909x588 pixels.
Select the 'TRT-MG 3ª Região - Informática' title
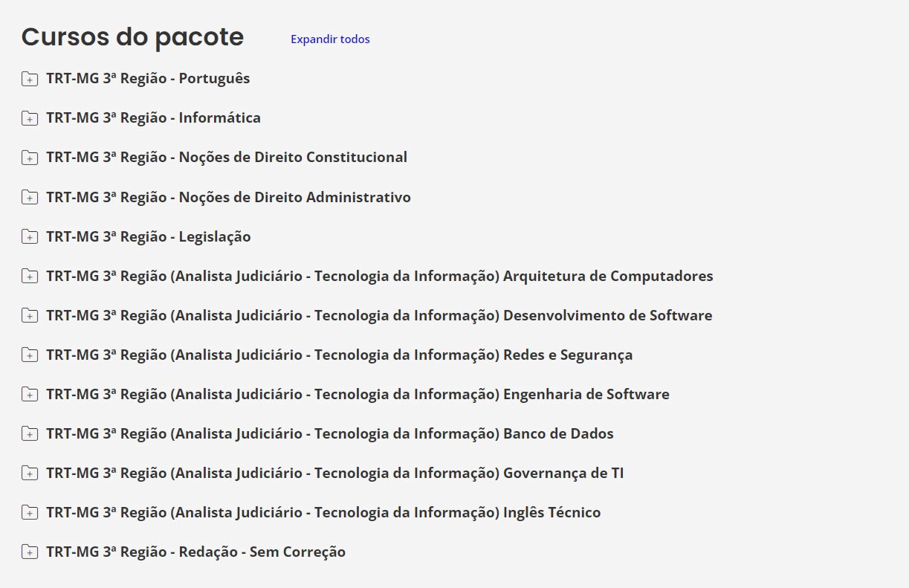pos(153,117)
